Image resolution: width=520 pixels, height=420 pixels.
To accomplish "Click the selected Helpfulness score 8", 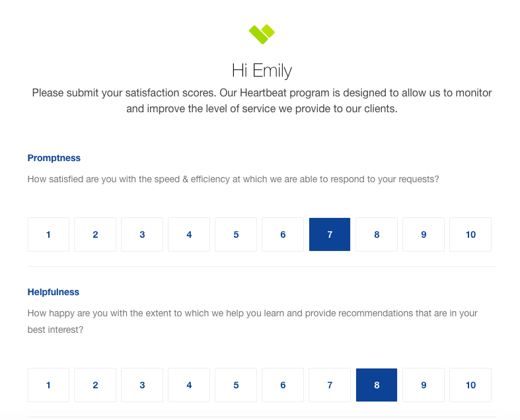I will 377,385.
